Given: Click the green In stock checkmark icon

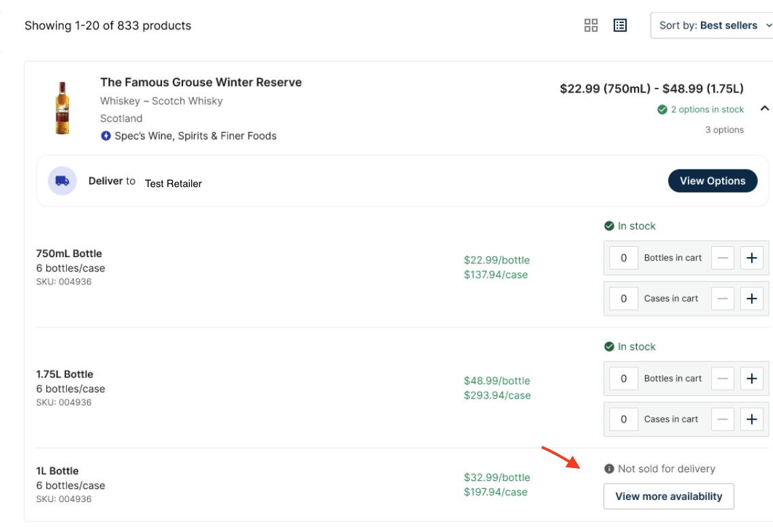Looking at the screenshot, I should tap(610, 225).
